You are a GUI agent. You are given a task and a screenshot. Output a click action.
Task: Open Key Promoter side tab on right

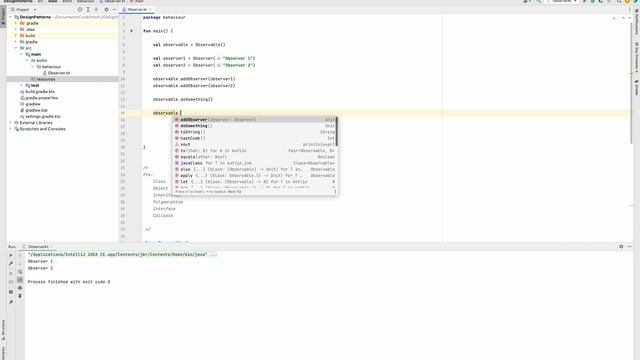coord(636,57)
